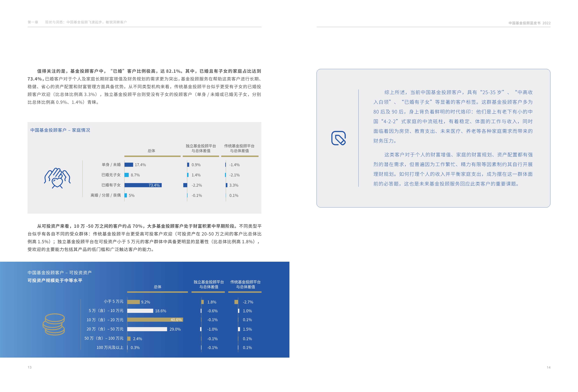Click the 18.6% white asset bar
578x392 pixels.
pos(140,311)
